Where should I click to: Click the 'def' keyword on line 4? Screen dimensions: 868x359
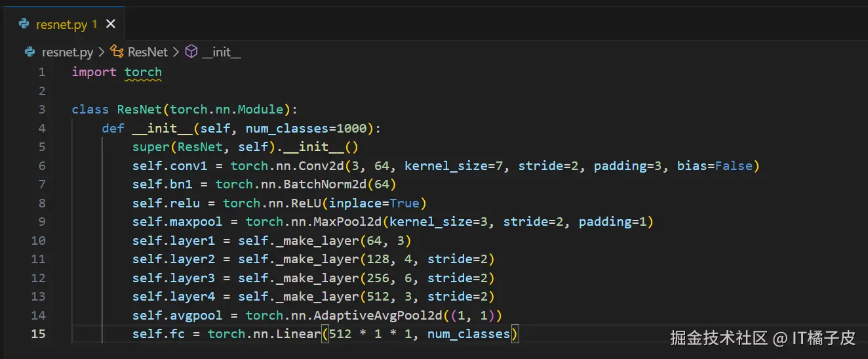point(113,128)
